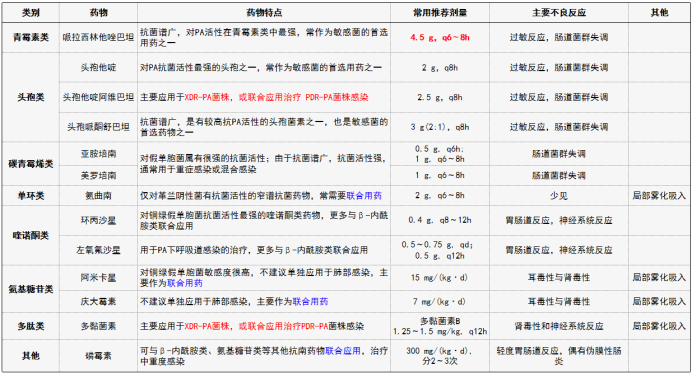The width and height of the screenshot is (692, 375).
Task: Select the 氨基糖苷类 category cell
Action: point(31,289)
